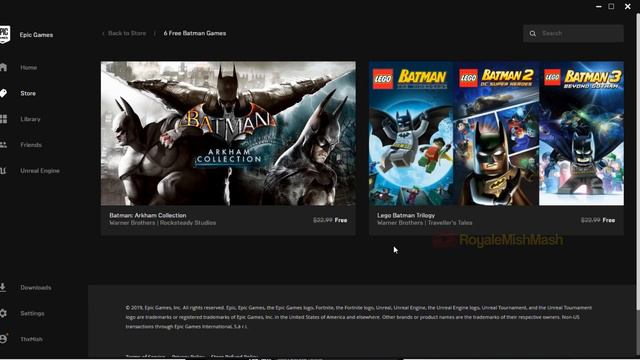Click the Store label in sidebar
The height and width of the screenshot is (360, 640).
point(28,93)
